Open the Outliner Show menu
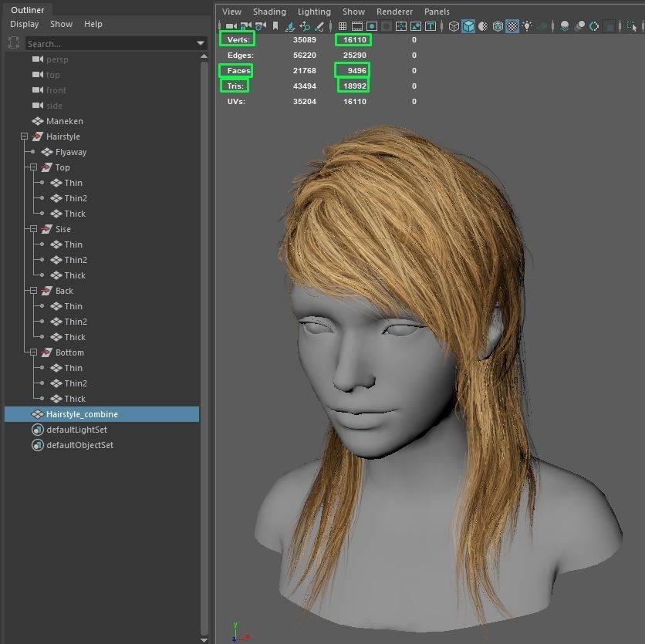The width and height of the screenshot is (645, 644). pos(61,24)
